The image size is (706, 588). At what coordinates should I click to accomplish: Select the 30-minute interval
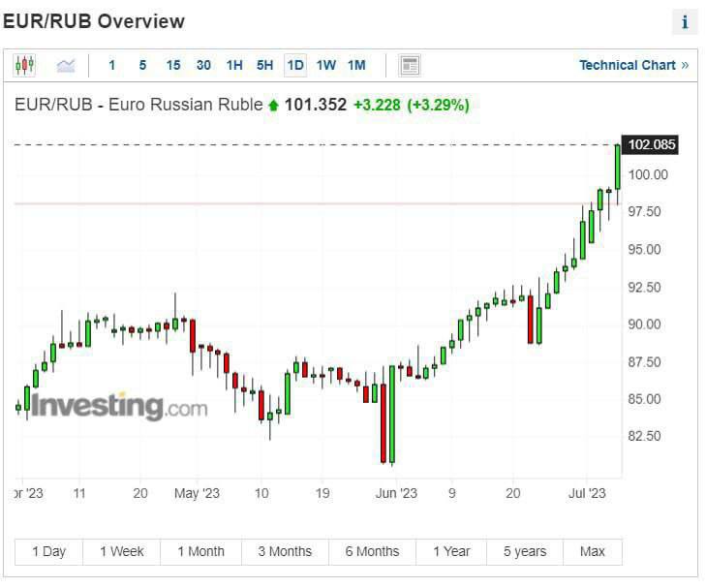click(203, 65)
